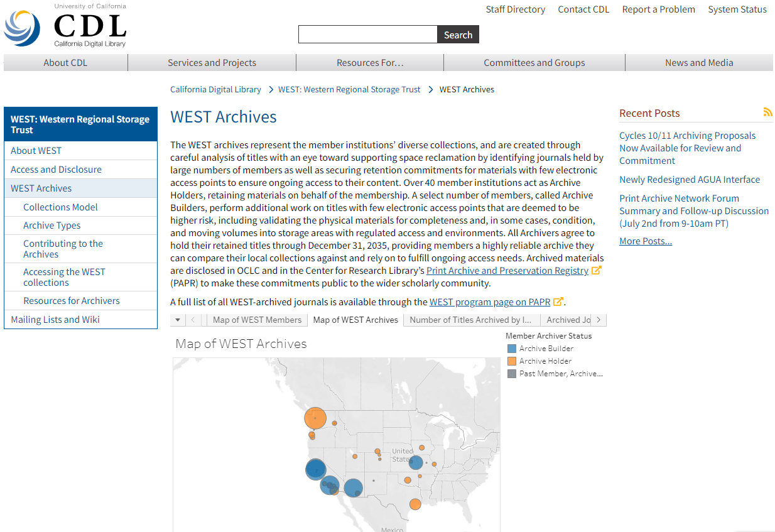Click the CDL California Digital Library logo
Viewport: 775px width, 532px height.
pos(65,26)
